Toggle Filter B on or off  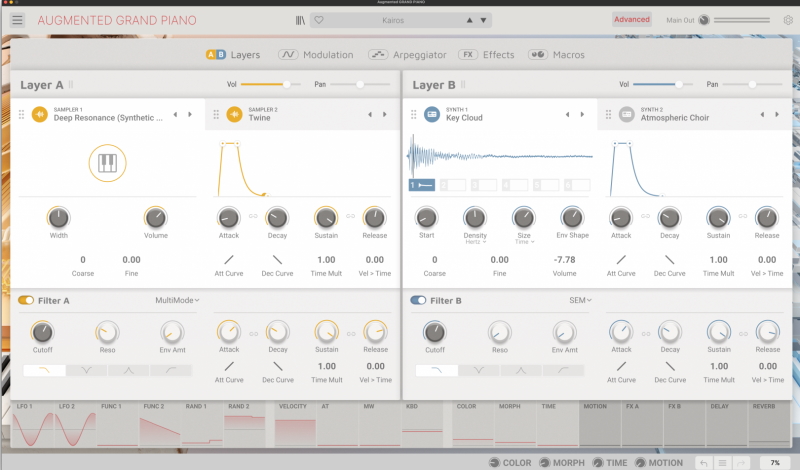(418, 300)
